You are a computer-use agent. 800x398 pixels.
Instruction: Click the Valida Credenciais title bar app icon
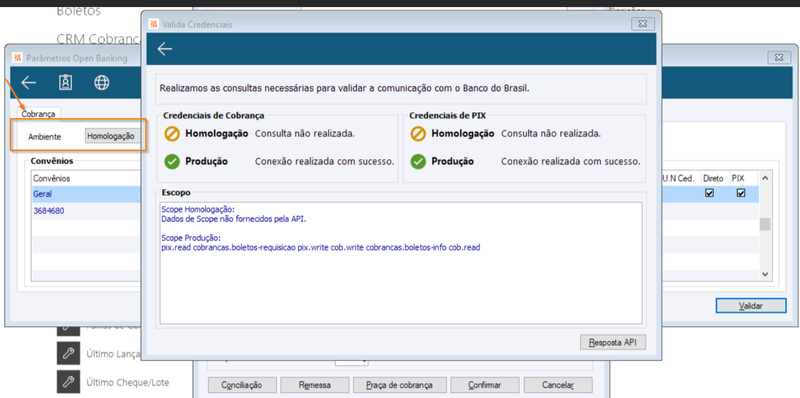(154, 24)
